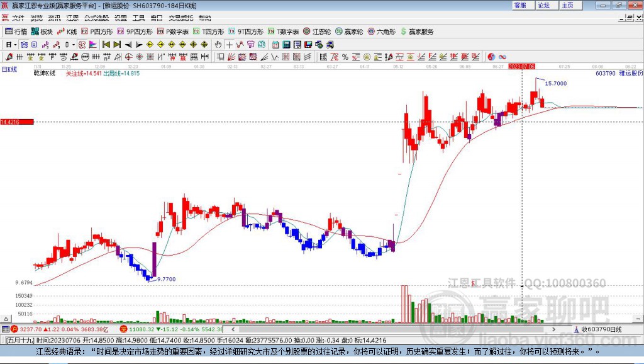
Task: Click the 出局线=14.815 indicator value
Action: (x=121, y=73)
